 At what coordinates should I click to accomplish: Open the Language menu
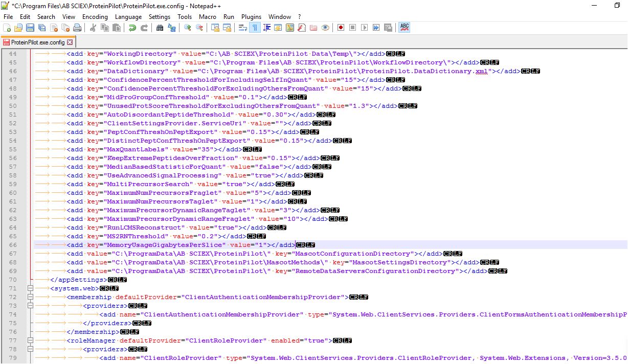click(128, 17)
